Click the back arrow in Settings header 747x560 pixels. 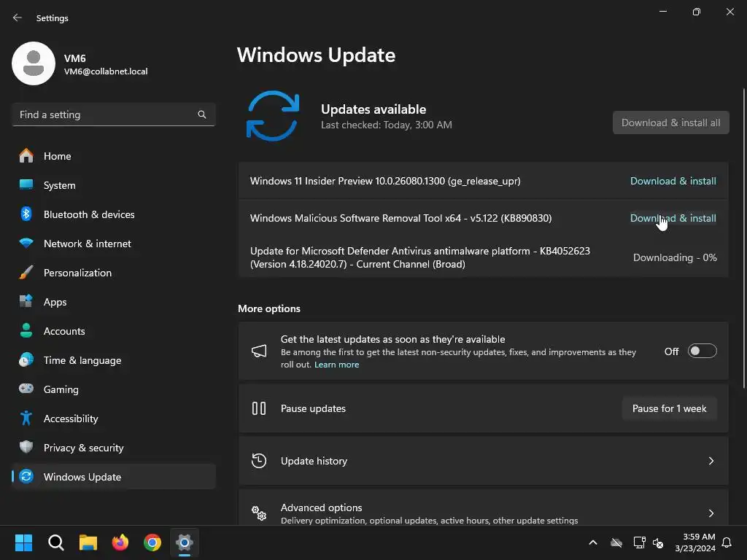tap(18, 17)
